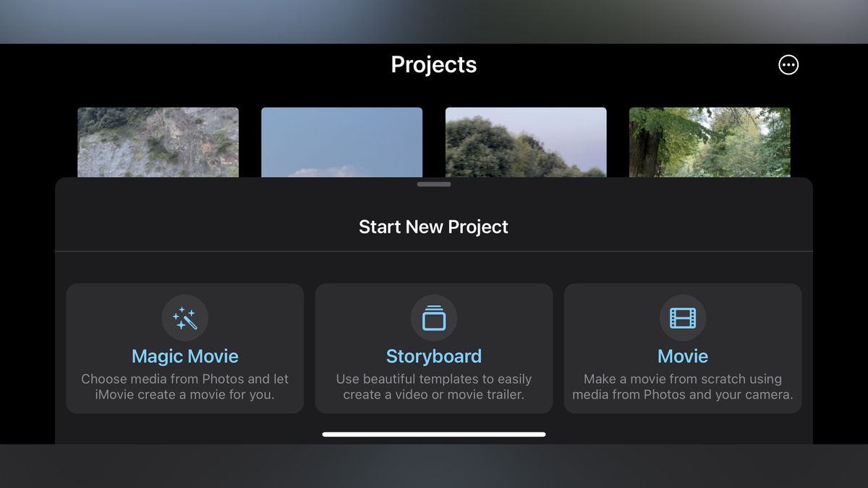Tap the film reel icon above Movie label

[683, 317]
